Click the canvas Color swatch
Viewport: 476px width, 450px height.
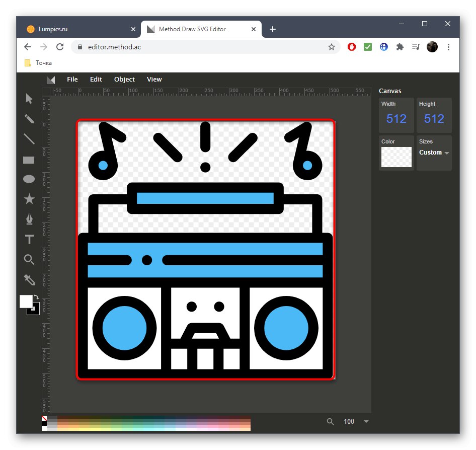click(396, 157)
